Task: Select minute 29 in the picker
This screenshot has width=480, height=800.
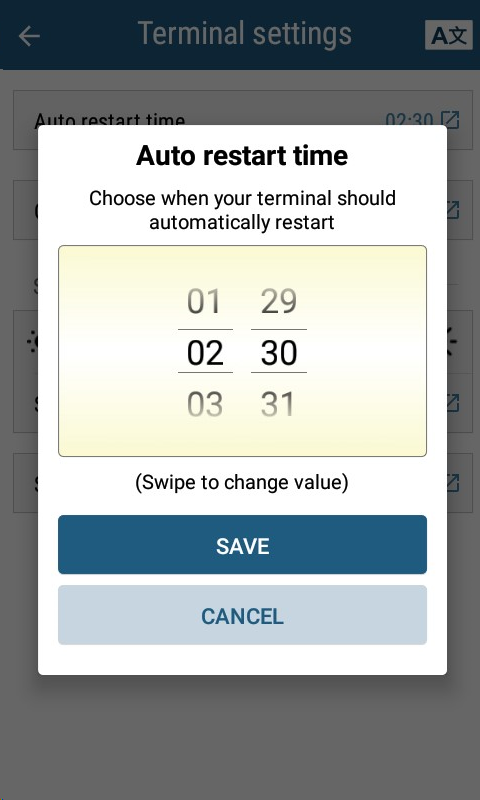Action: point(279,301)
